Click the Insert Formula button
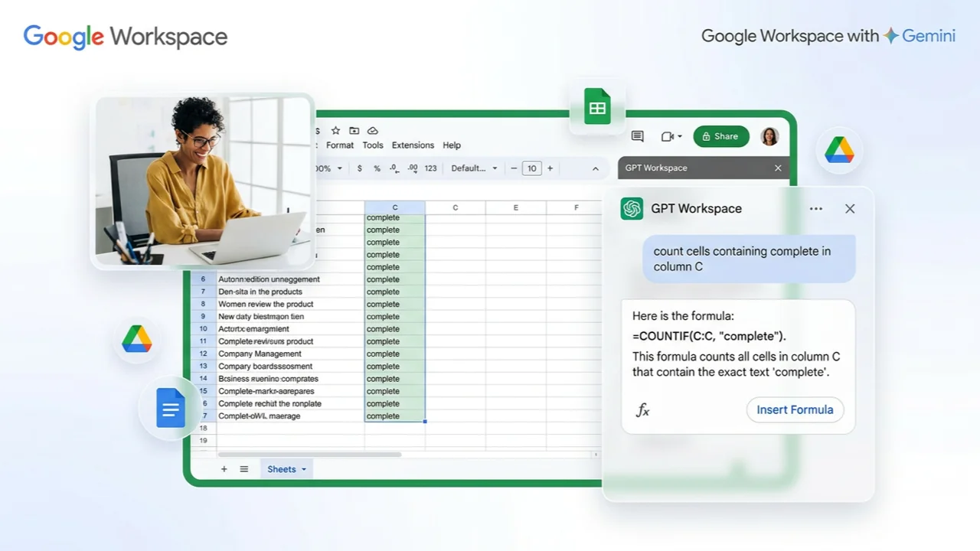The width and height of the screenshot is (980, 551). (x=795, y=410)
